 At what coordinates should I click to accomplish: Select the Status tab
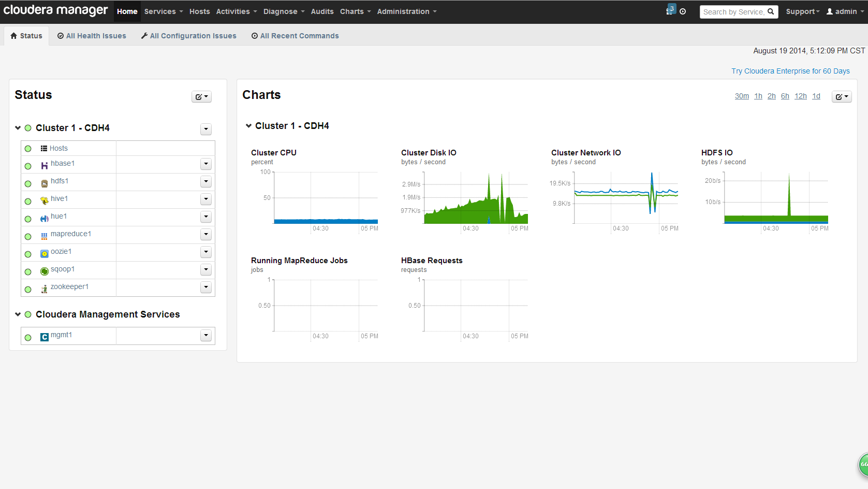click(26, 36)
